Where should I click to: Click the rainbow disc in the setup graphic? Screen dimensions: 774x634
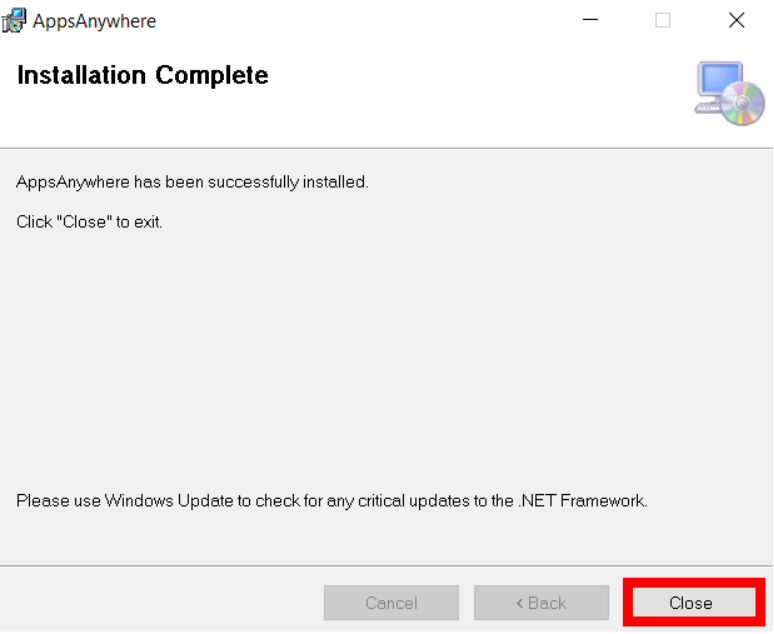pos(743,103)
